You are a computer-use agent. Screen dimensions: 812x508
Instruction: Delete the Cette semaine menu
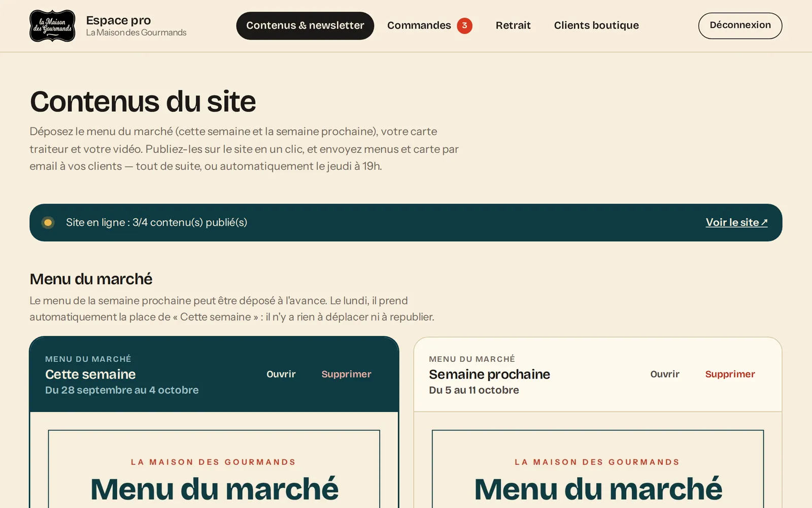click(x=346, y=374)
